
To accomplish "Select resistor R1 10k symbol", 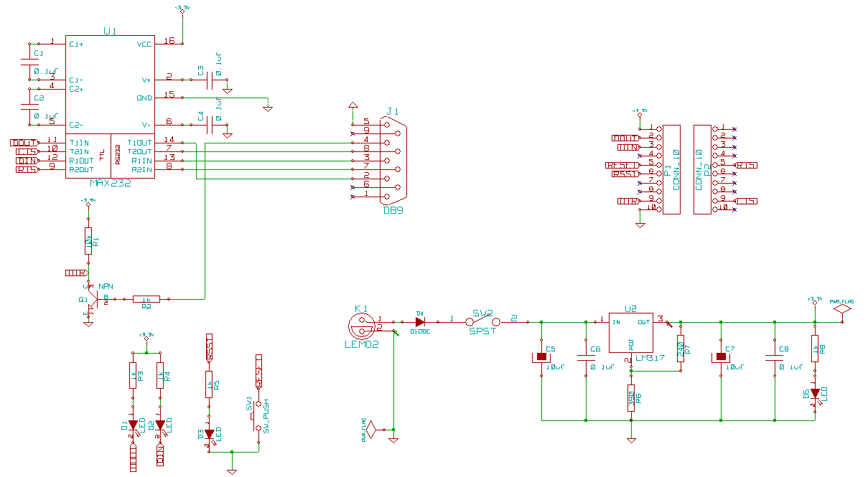I will 88,241.
